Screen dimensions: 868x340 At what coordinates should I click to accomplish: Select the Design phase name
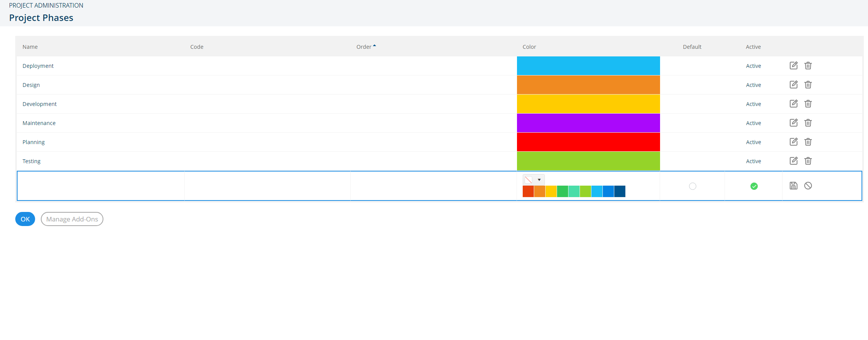[x=31, y=85]
